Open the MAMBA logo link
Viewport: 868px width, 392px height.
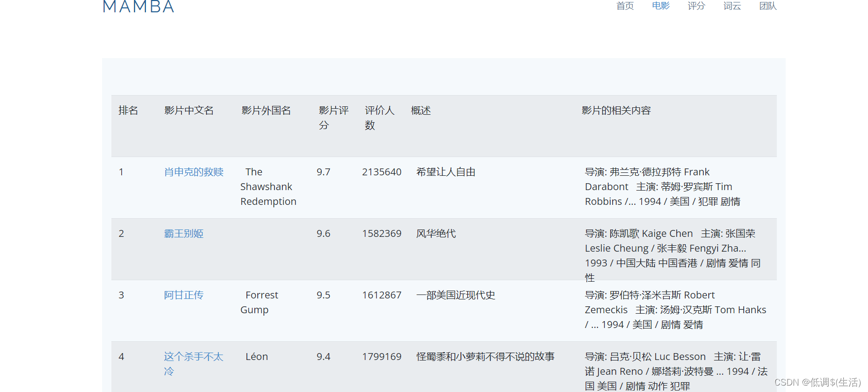pyautogui.click(x=139, y=6)
